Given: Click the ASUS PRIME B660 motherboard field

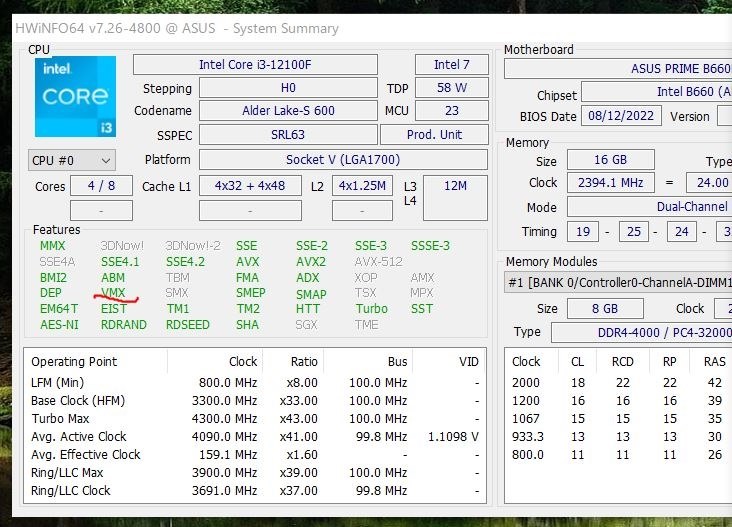Looking at the screenshot, I should [618, 69].
